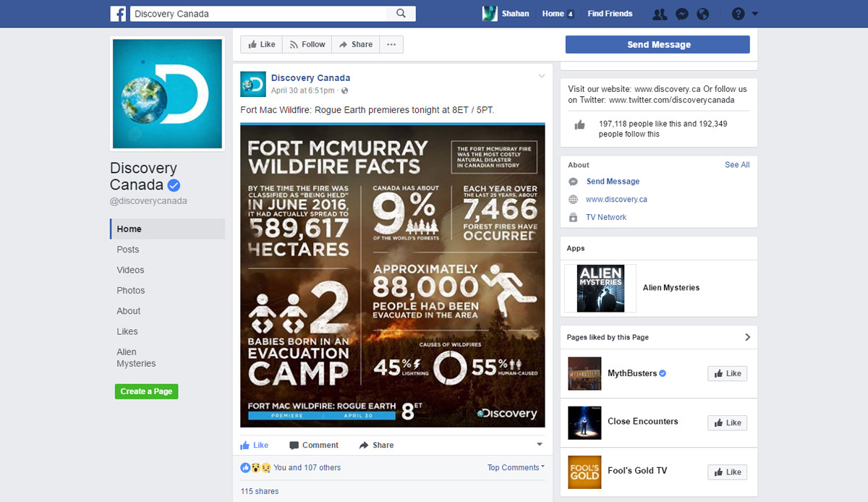Go to Home in the top bar
Viewport: 868px width, 502px height.
tap(553, 14)
